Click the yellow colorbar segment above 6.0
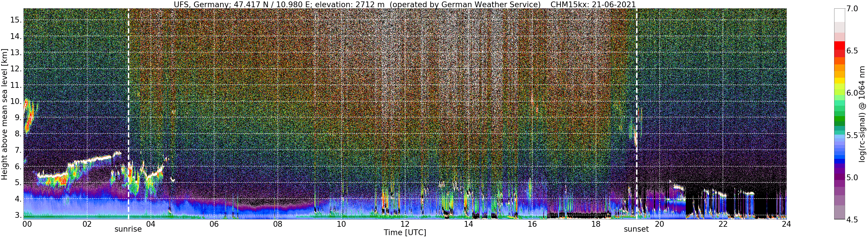Image resolution: width=868 pixels, height=238 pixels. (839, 81)
